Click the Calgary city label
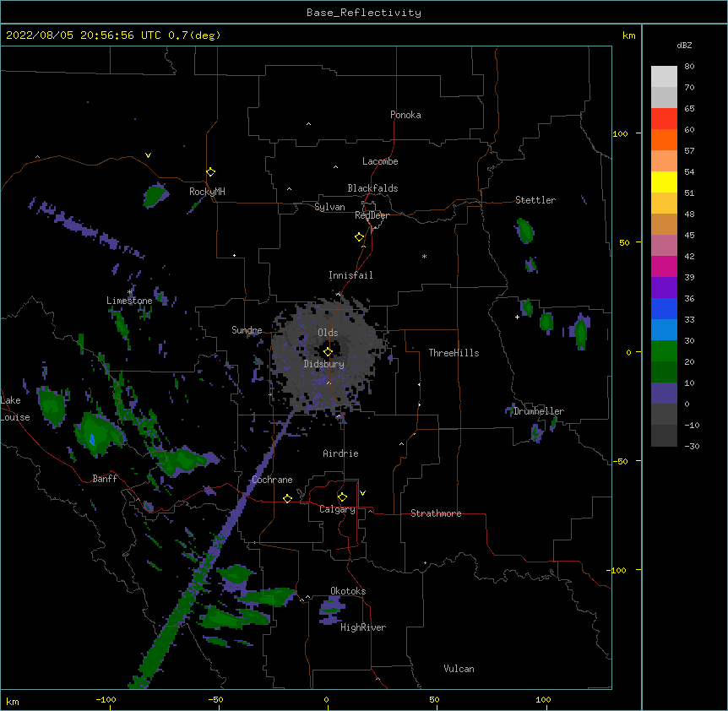728x711 pixels. (x=338, y=509)
